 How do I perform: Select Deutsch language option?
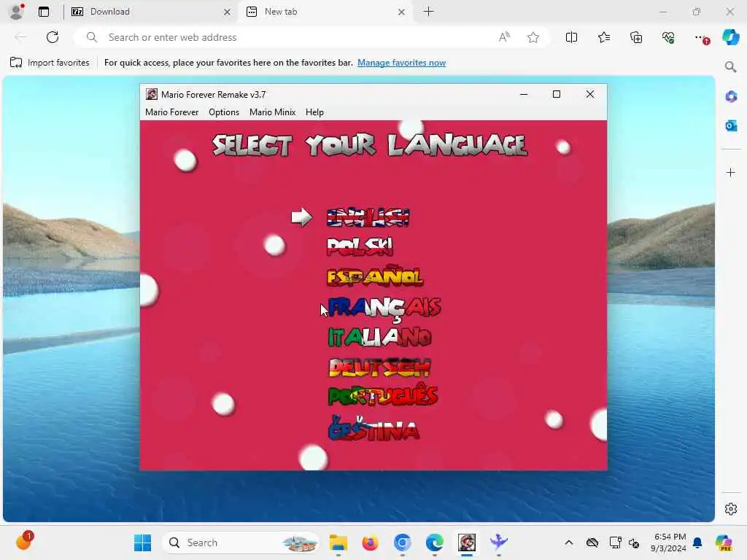tap(379, 367)
